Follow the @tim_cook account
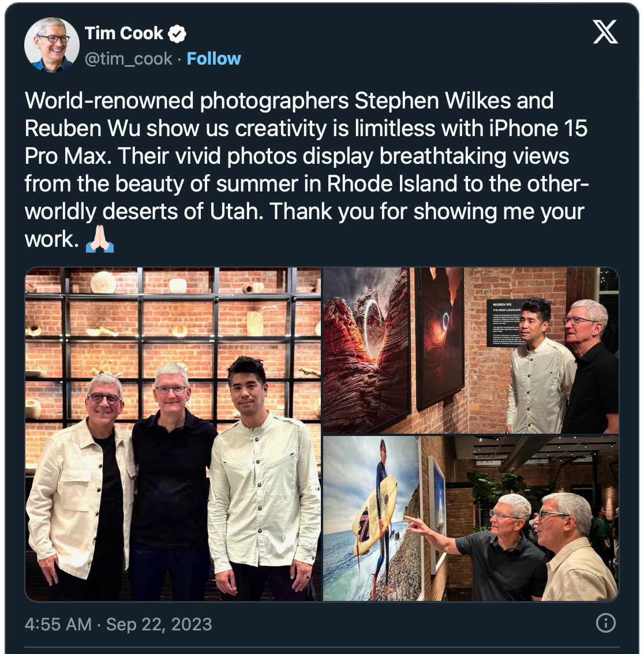The height and width of the screenshot is (654, 644). click(214, 59)
